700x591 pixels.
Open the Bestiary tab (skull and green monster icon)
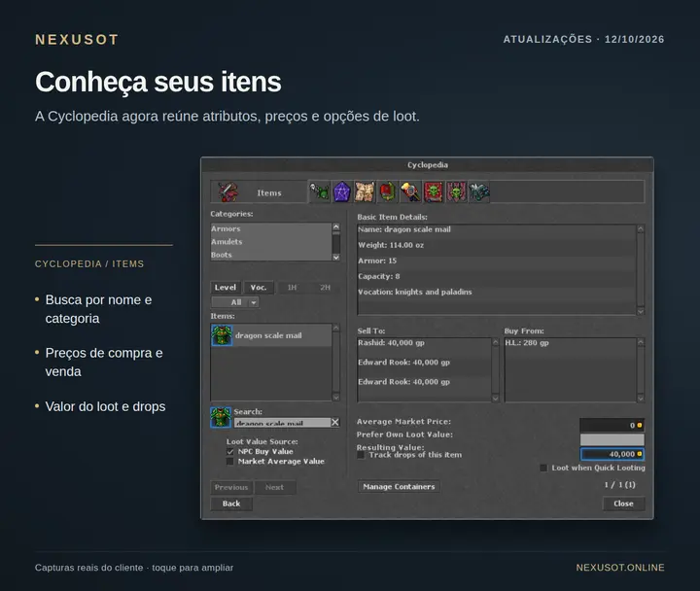320,191
